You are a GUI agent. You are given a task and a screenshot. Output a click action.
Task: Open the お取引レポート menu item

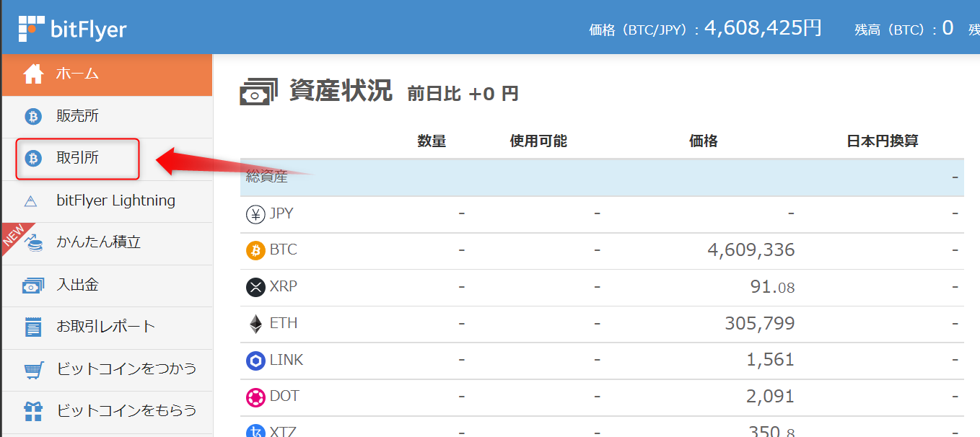107,327
